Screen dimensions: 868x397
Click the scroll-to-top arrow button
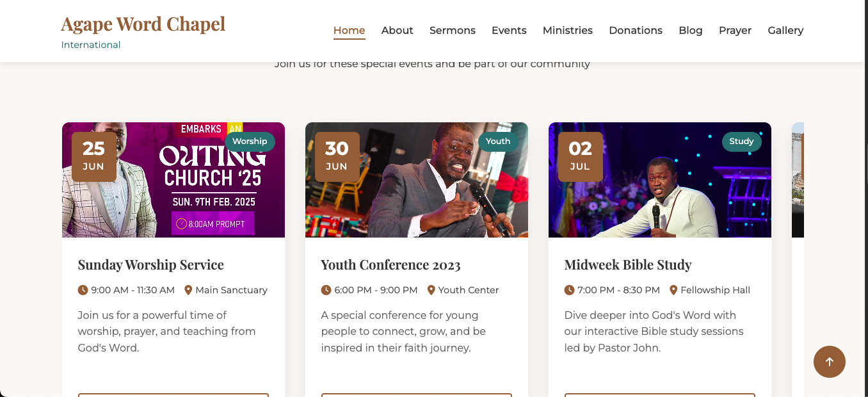pos(829,362)
